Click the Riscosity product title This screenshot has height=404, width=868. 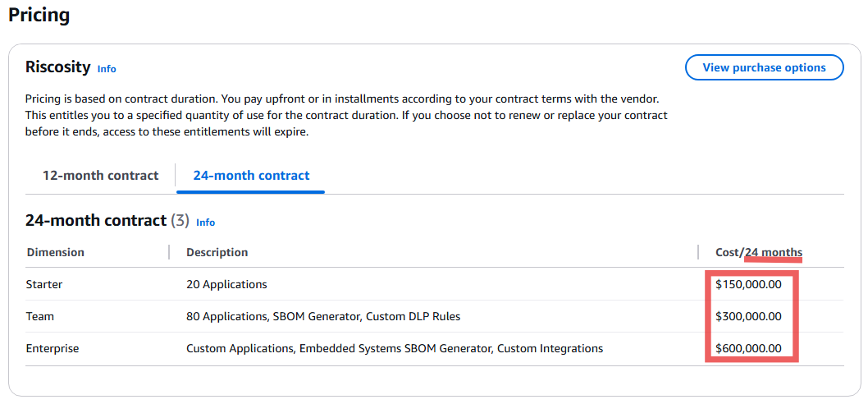click(58, 67)
